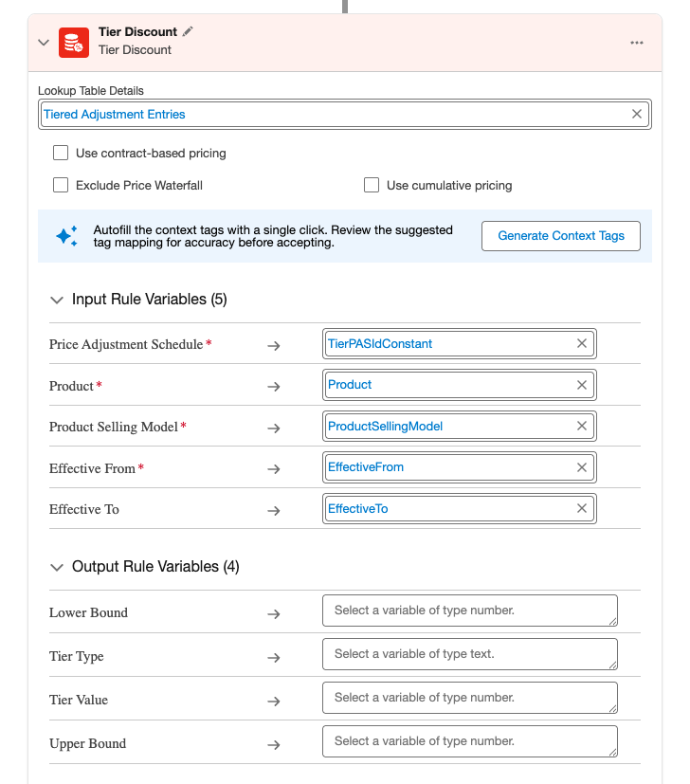The image size is (690, 784).
Task: Check the Exclude Price Waterfall option
Action: (61, 185)
